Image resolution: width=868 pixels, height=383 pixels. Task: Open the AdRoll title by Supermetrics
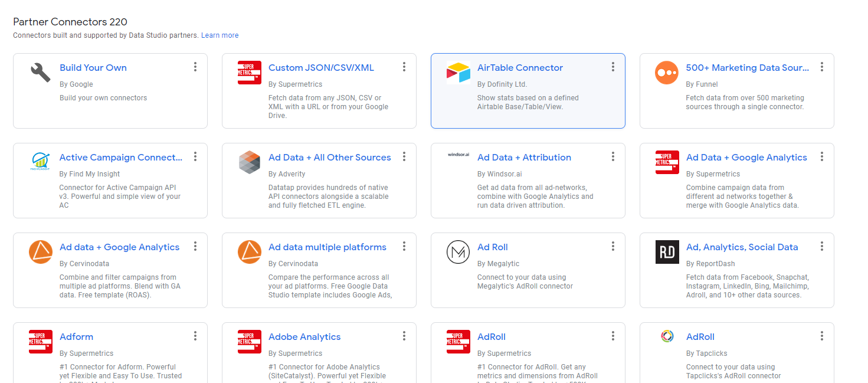click(492, 337)
